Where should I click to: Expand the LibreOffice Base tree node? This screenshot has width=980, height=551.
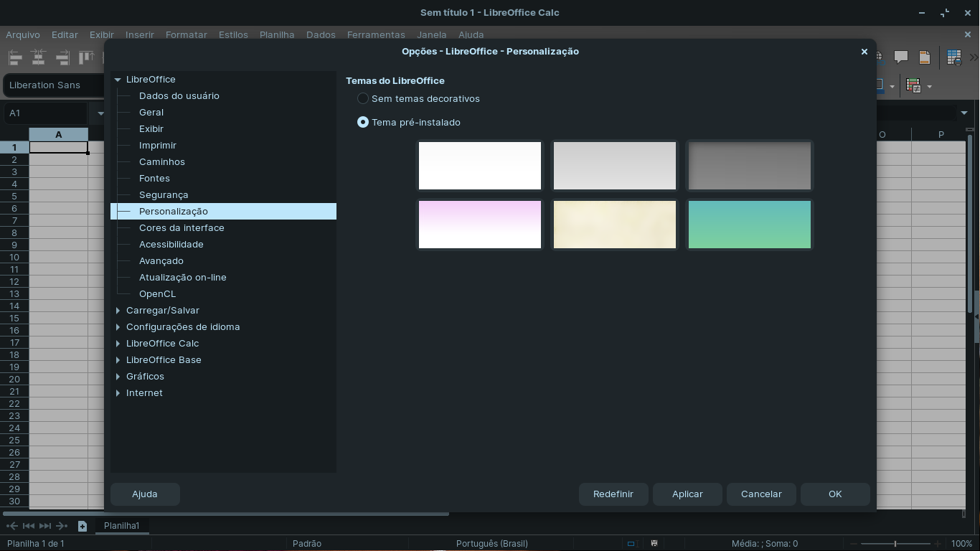tap(118, 360)
